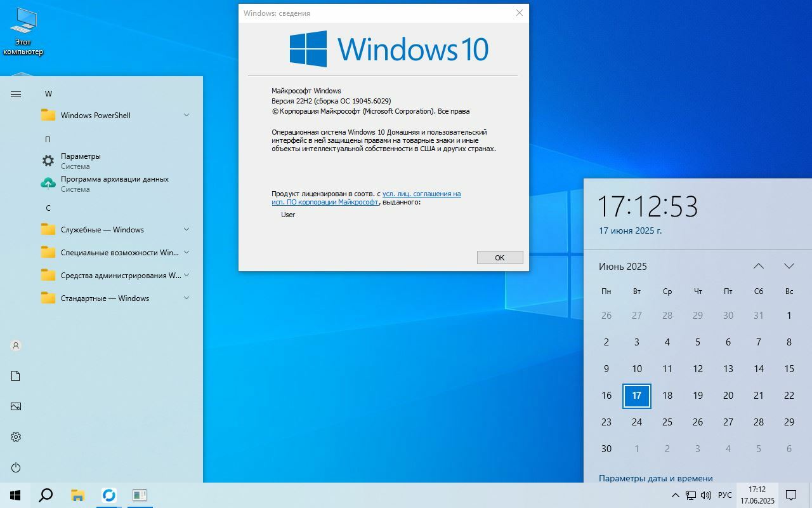Open Settings gear in Start menu sidebar

[16, 437]
